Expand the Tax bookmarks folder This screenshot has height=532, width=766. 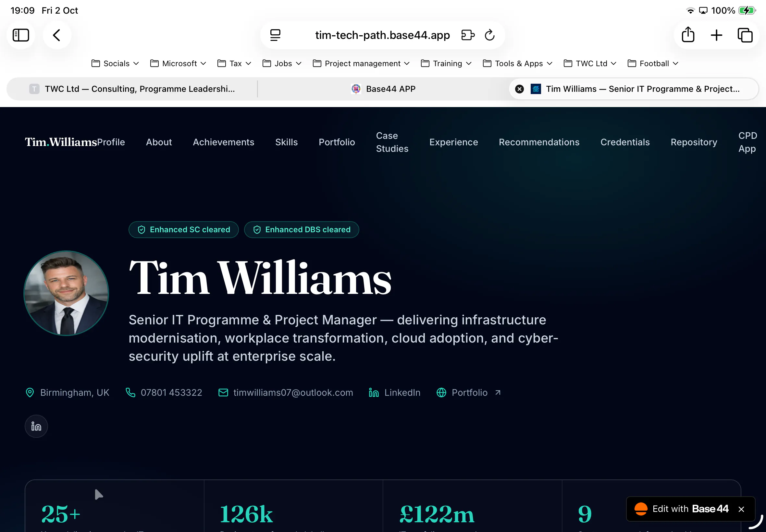pyautogui.click(x=234, y=63)
